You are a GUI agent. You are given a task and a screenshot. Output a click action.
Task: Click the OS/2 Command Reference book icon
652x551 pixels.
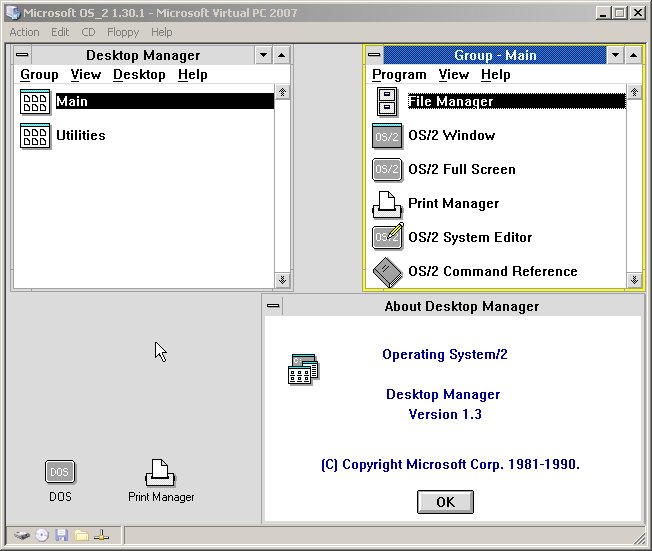point(388,272)
